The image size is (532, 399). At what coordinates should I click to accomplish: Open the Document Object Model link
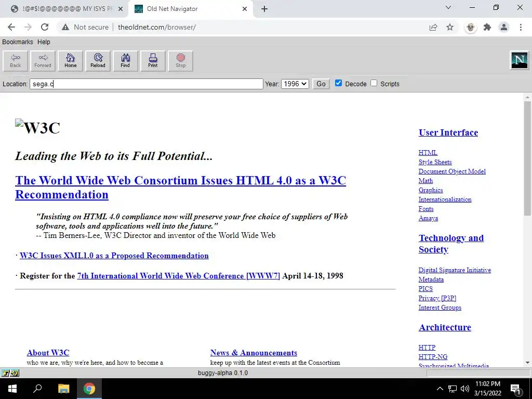tap(452, 171)
